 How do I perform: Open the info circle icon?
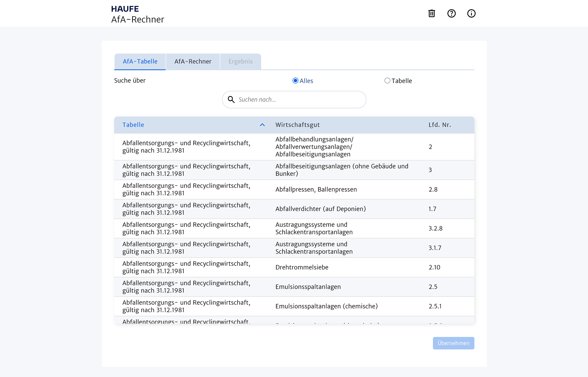[471, 13]
